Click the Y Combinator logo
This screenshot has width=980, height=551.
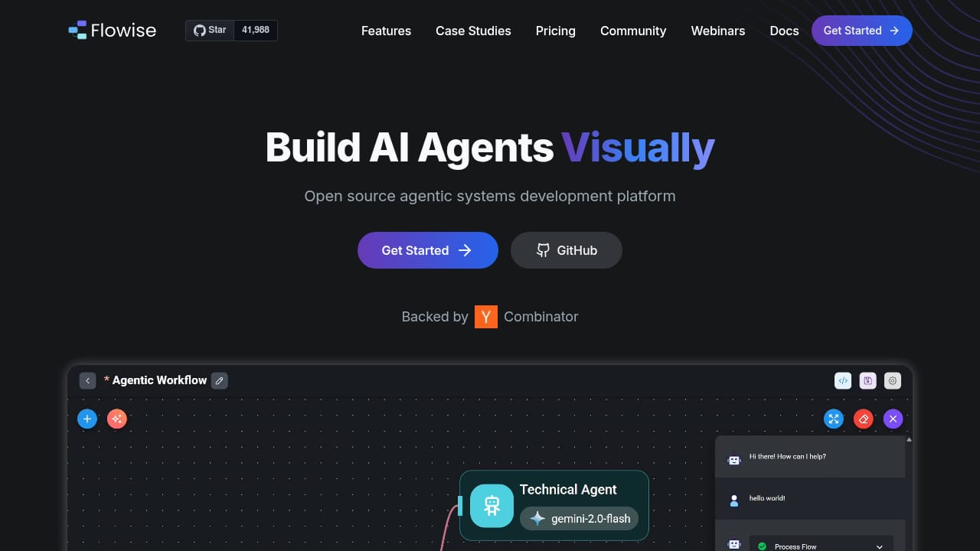[x=486, y=317]
